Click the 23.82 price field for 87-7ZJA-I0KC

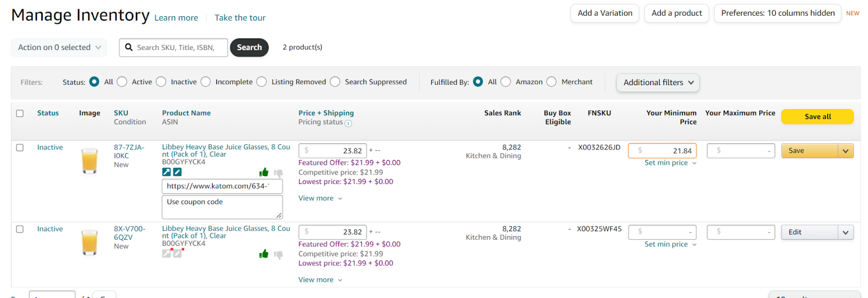pos(333,151)
